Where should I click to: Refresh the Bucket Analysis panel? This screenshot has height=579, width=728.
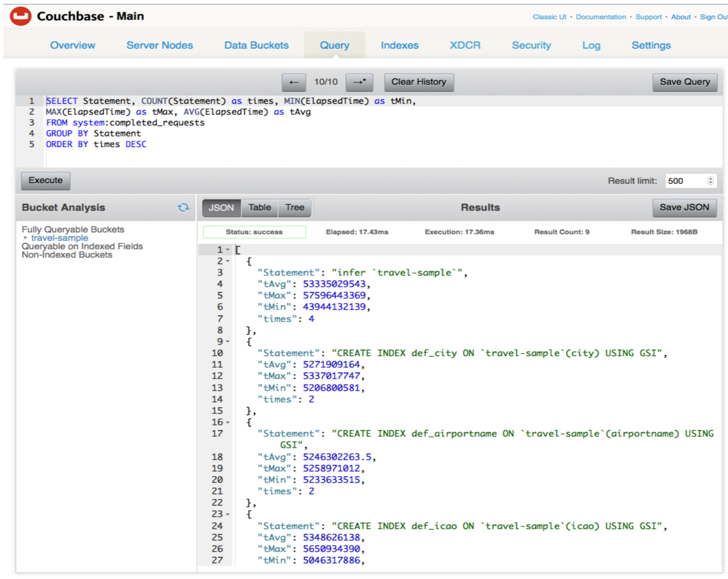183,207
